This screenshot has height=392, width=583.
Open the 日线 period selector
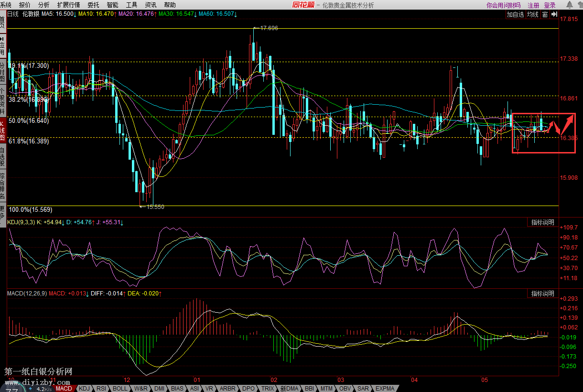[x=13, y=14]
